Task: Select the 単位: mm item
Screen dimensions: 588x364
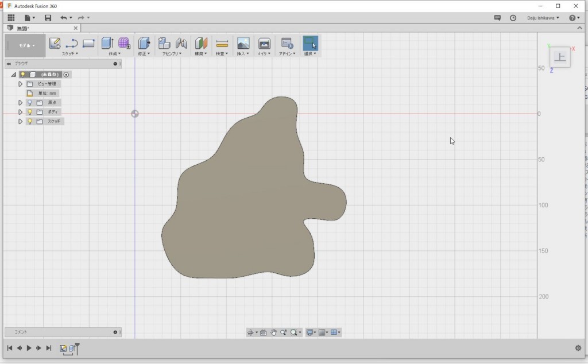Action: 47,94
